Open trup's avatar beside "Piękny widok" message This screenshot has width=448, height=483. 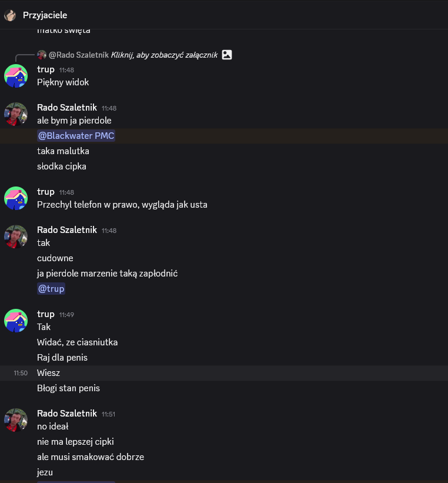(16, 76)
